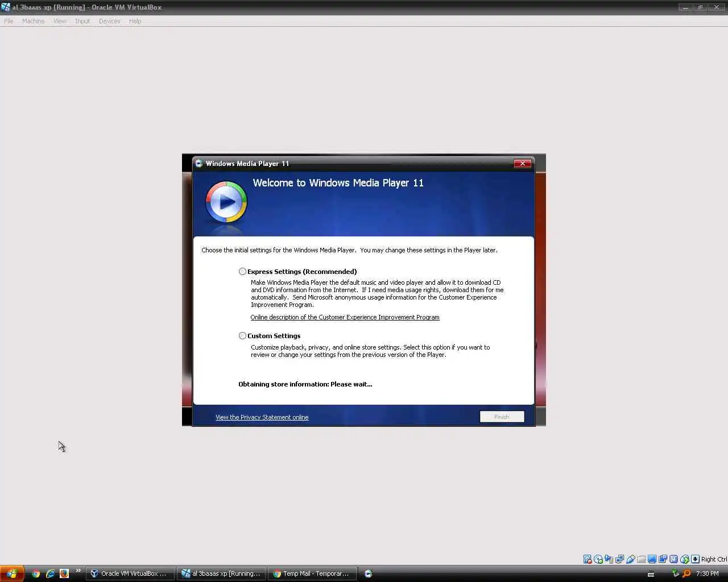The height and width of the screenshot is (582, 728).
Task: Click the mouse integration status icon
Action: point(685,559)
